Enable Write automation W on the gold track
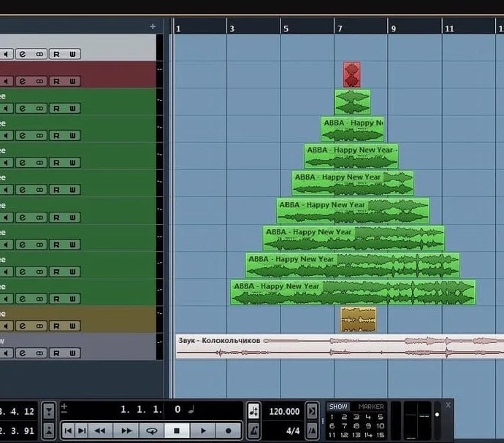This screenshot has height=443, width=504. point(72,326)
